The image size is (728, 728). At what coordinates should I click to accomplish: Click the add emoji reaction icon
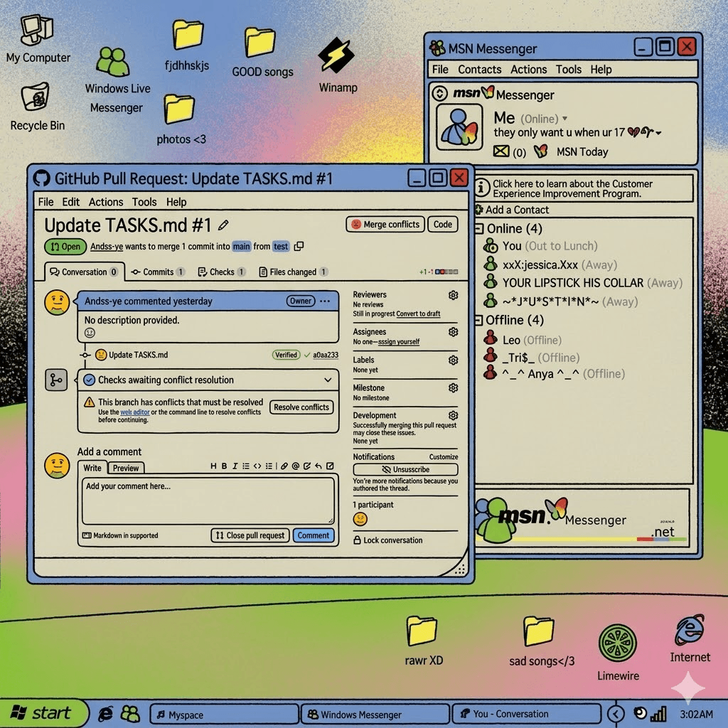pos(90,333)
